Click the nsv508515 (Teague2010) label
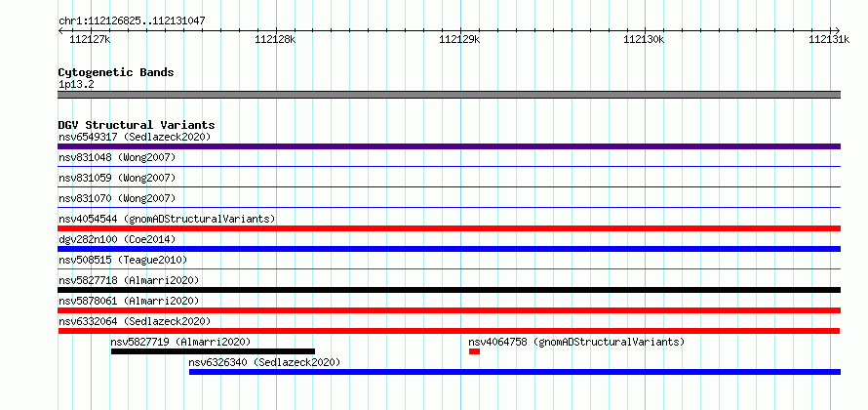This screenshot has width=868, height=410. (x=123, y=260)
